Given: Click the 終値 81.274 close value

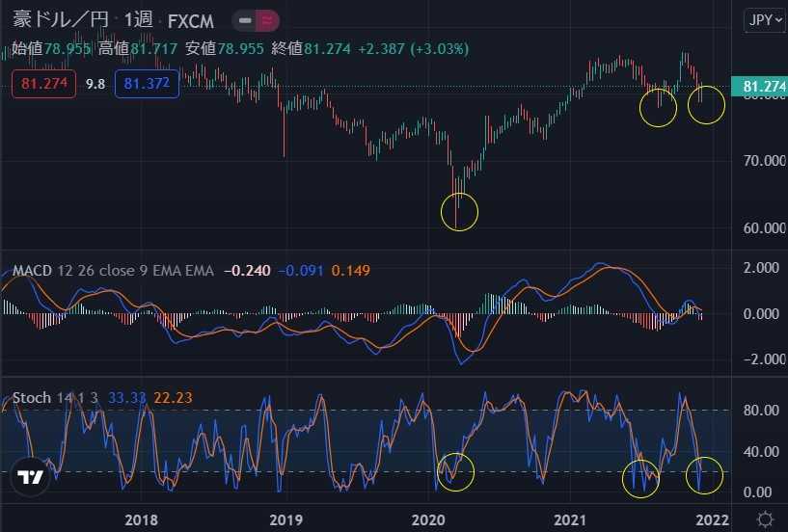Looking at the screenshot, I should click(x=312, y=49).
